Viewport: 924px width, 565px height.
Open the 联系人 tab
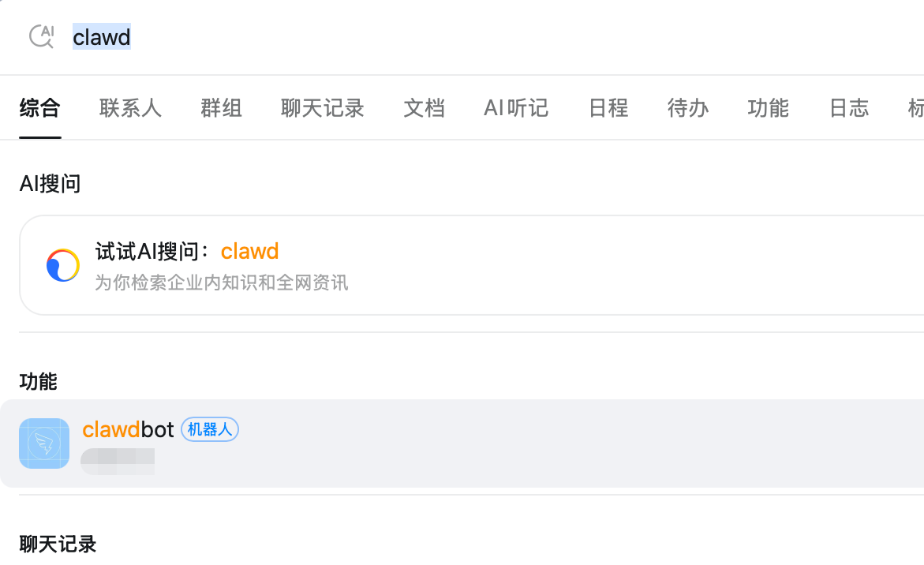point(130,108)
